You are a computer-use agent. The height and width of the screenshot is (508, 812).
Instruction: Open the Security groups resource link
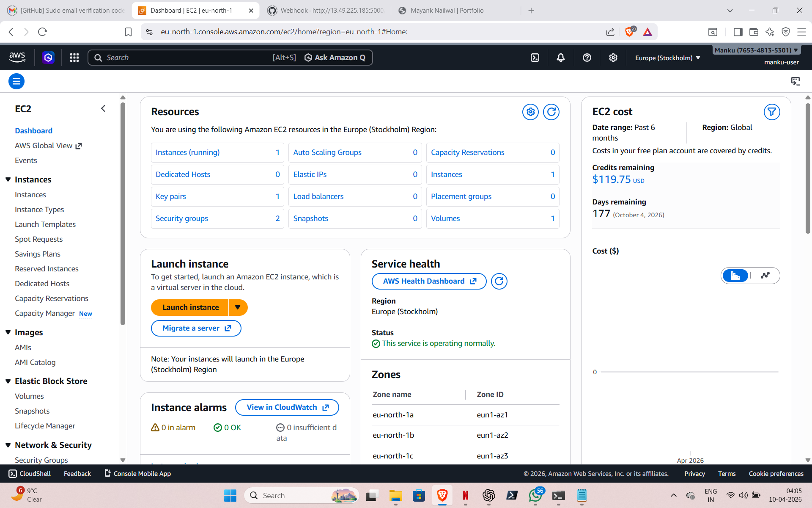(x=182, y=218)
